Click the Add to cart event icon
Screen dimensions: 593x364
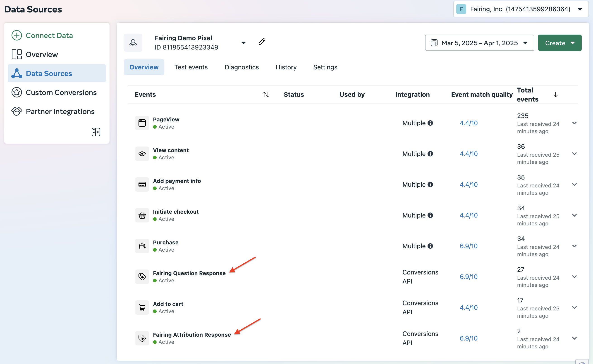[142, 307]
